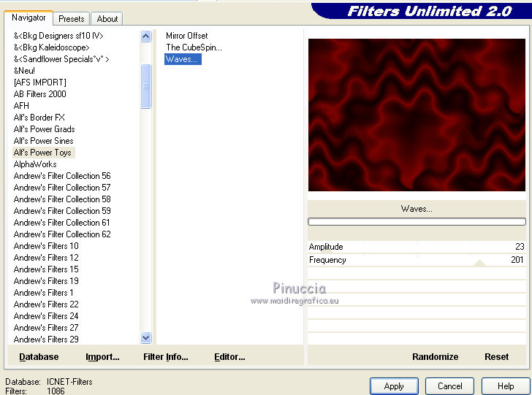Select &<Sandflower Specials°v°> category
The image size is (532, 395).
point(61,59)
